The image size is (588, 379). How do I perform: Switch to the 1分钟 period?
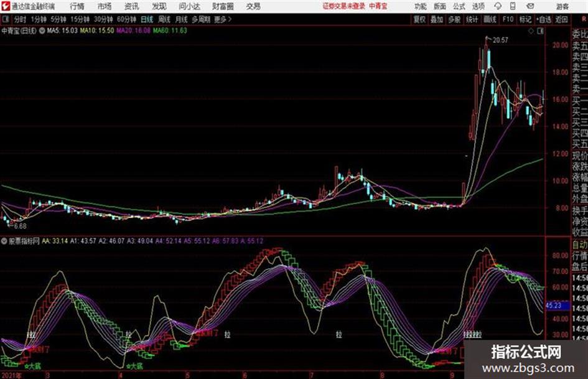click(38, 19)
